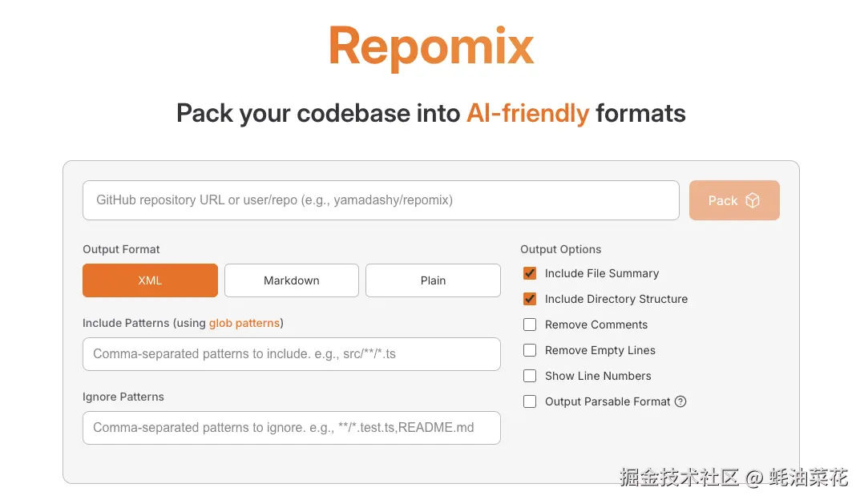864x504 pixels.
Task: Open the glob patterns documentation link
Action: click(244, 323)
